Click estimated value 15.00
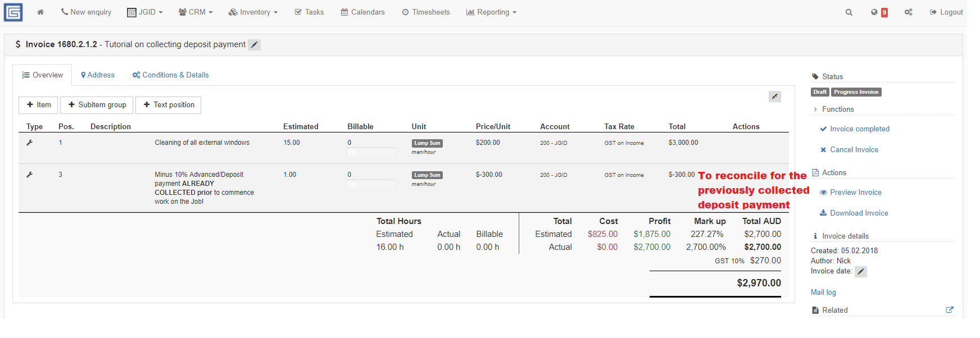This screenshot has width=980, height=338. (292, 143)
